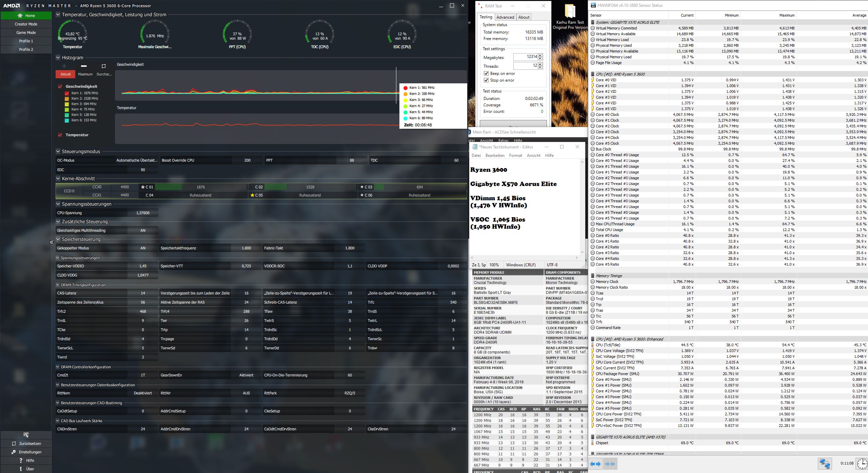
Task: Toggle Kern 1 speed checkbox in histogram
Action: coord(67,93)
